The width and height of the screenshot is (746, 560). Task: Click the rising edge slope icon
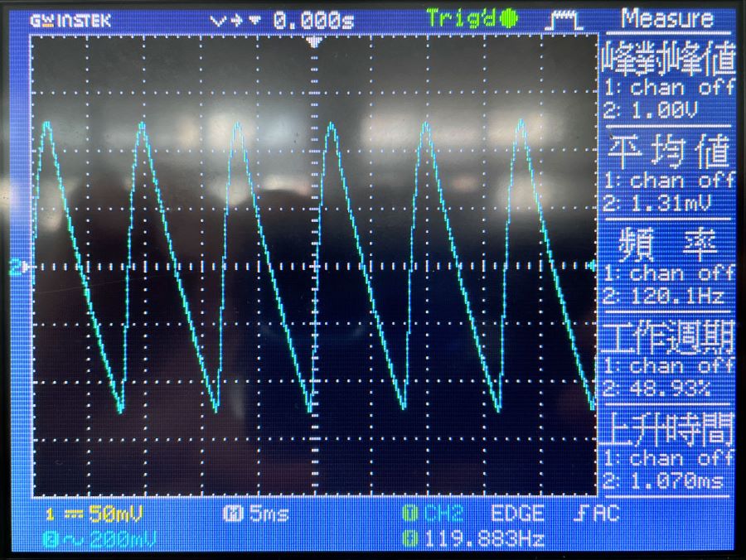pos(579,514)
